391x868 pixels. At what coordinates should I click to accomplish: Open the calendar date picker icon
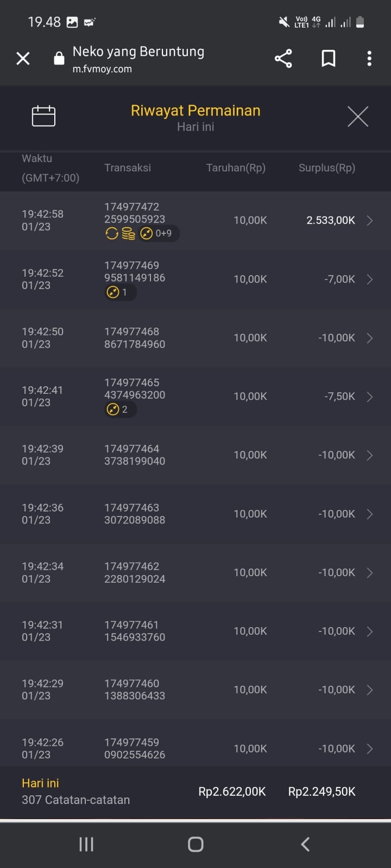pyautogui.click(x=43, y=116)
